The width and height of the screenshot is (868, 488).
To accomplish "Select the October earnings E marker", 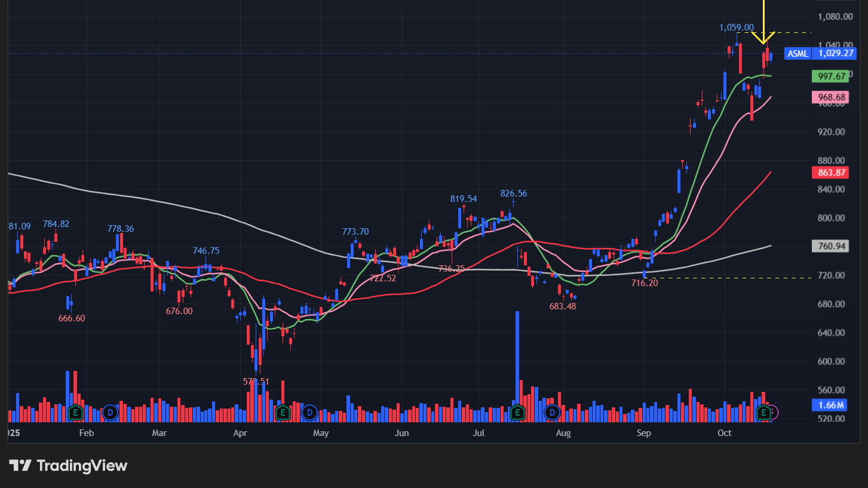I will (763, 412).
